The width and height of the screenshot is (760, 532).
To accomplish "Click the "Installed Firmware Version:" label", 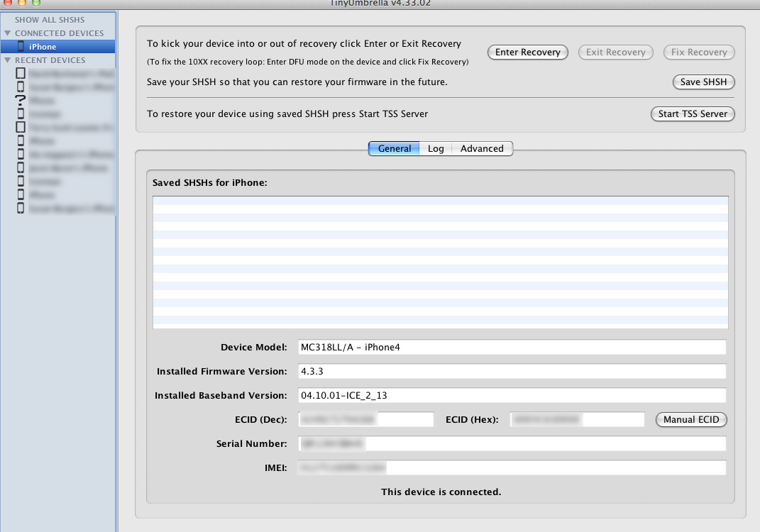I will [x=221, y=372].
